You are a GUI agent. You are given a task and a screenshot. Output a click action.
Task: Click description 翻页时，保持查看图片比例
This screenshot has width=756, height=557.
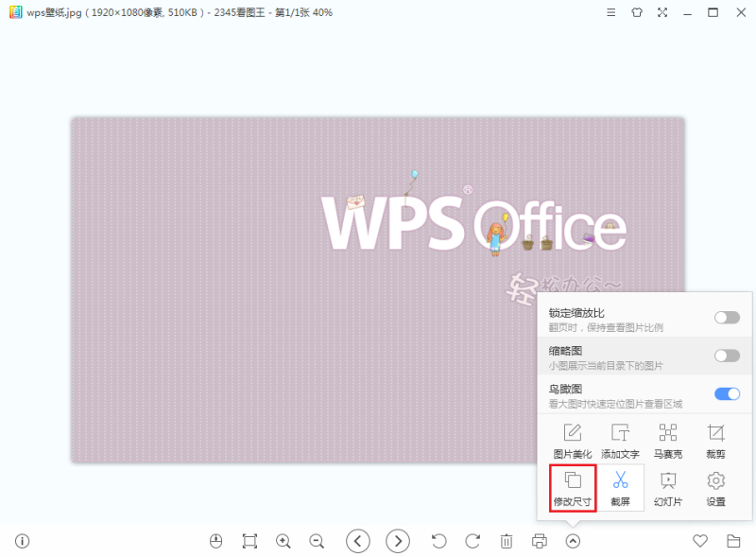pyautogui.click(x=606, y=328)
